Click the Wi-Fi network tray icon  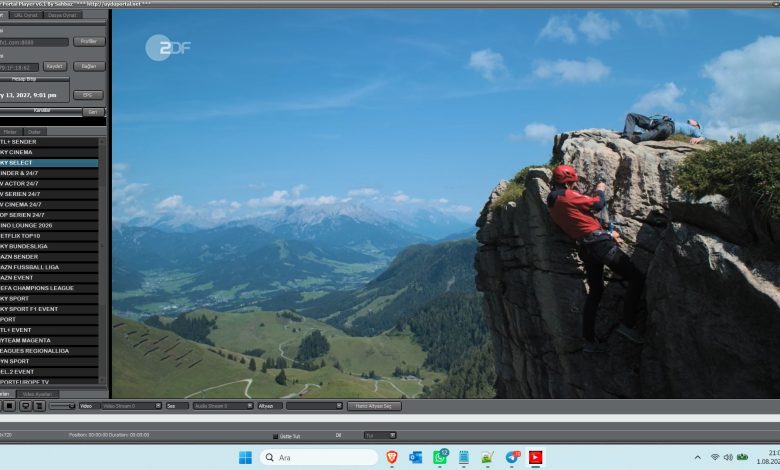715,457
